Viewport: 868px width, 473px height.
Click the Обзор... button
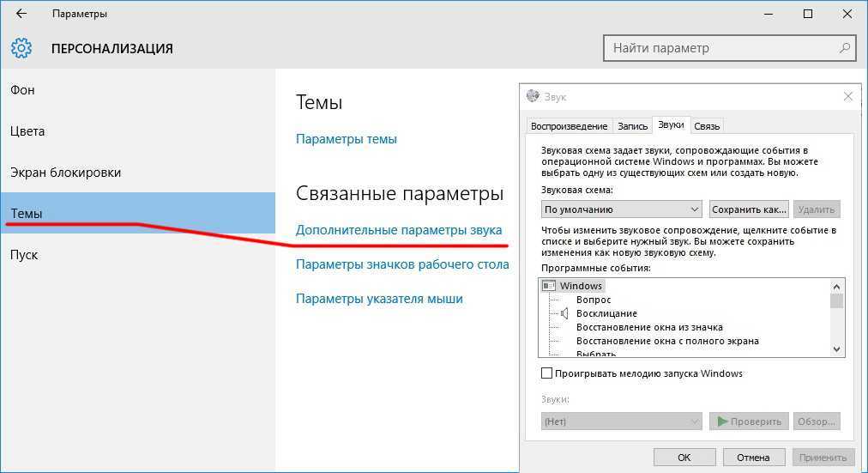pos(817,421)
